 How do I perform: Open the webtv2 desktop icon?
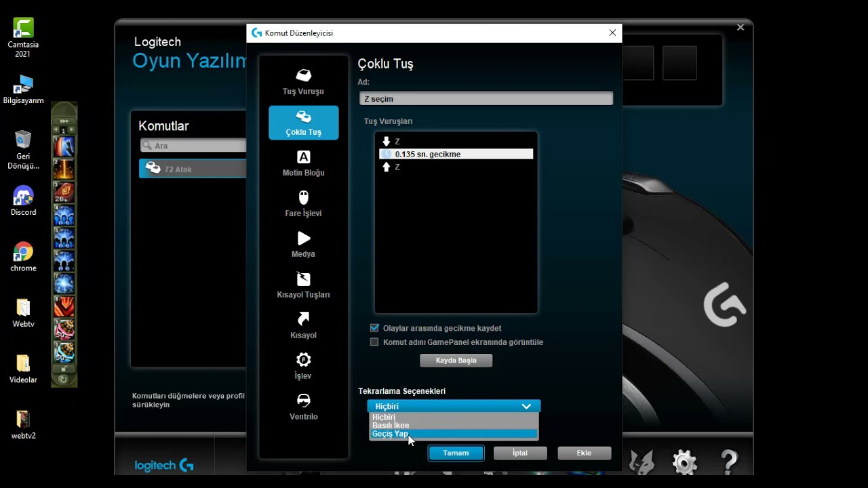pyautogui.click(x=23, y=425)
